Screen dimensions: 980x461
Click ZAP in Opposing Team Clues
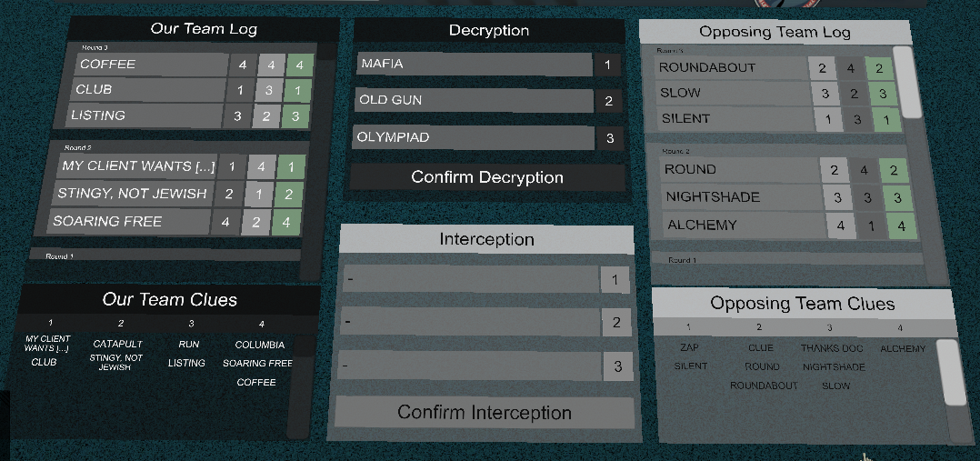[689, 347]
